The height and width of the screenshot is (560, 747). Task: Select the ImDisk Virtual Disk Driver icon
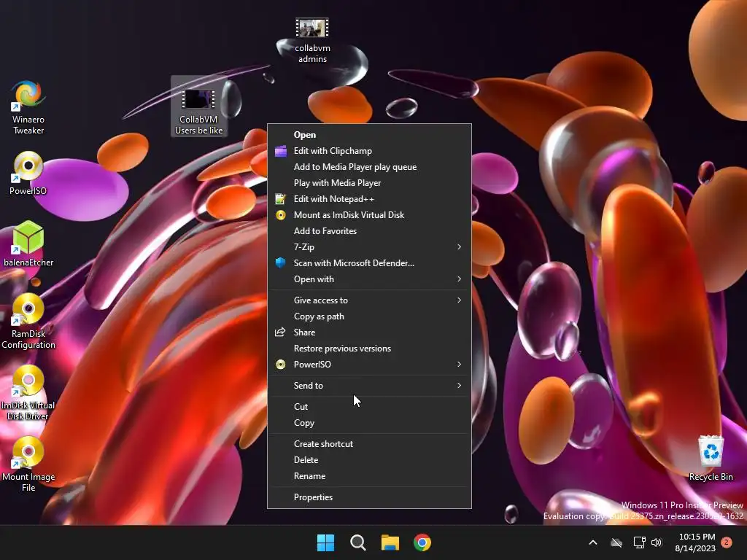coord(28,392)
